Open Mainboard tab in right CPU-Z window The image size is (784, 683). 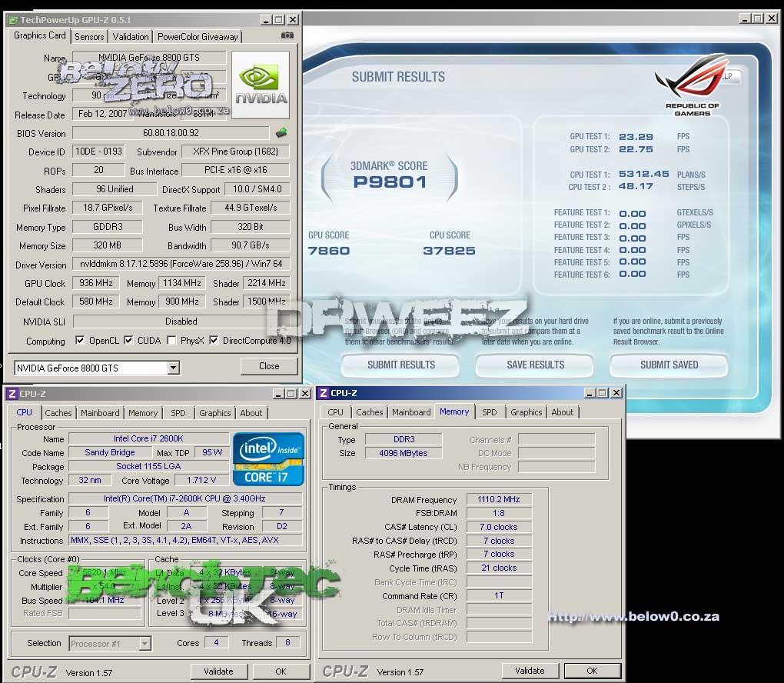tap(411, 412)
